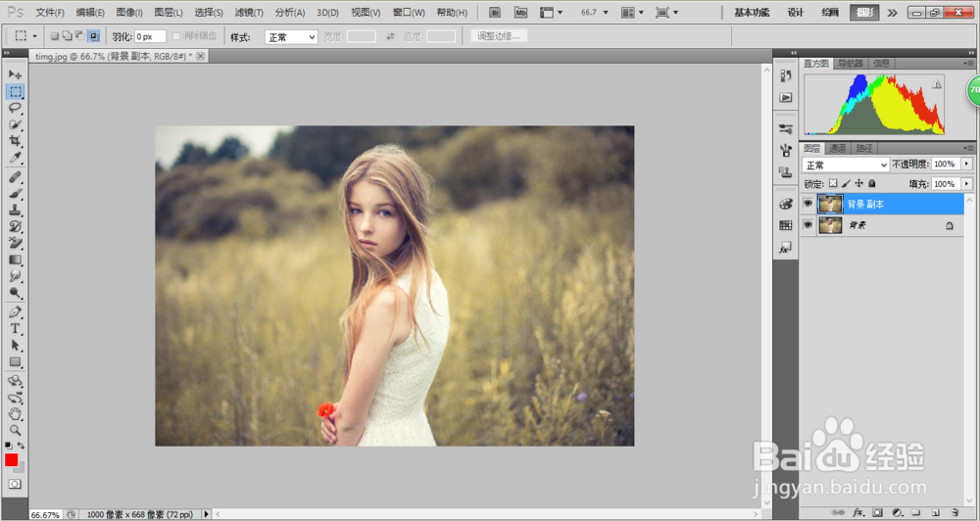This screenshot has width=980, height=521.
Task: Toggle lock image pixels brush icon
Action: [x=847, y=184]
